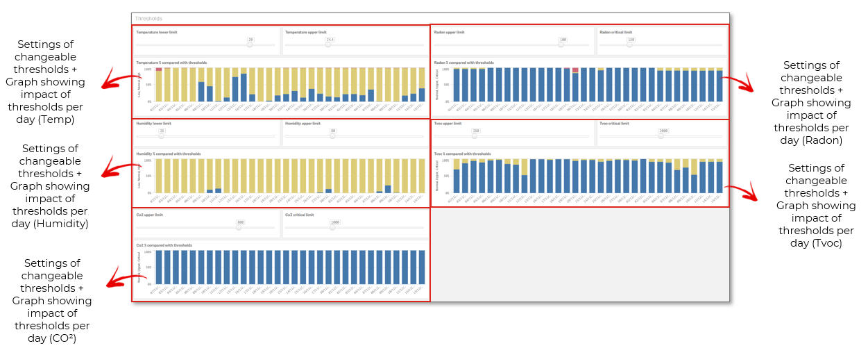The image size is (868, 355).
Task: Click the 'Humidity lower limit' label
Action: pyautogui.click(x=154, y=124)
